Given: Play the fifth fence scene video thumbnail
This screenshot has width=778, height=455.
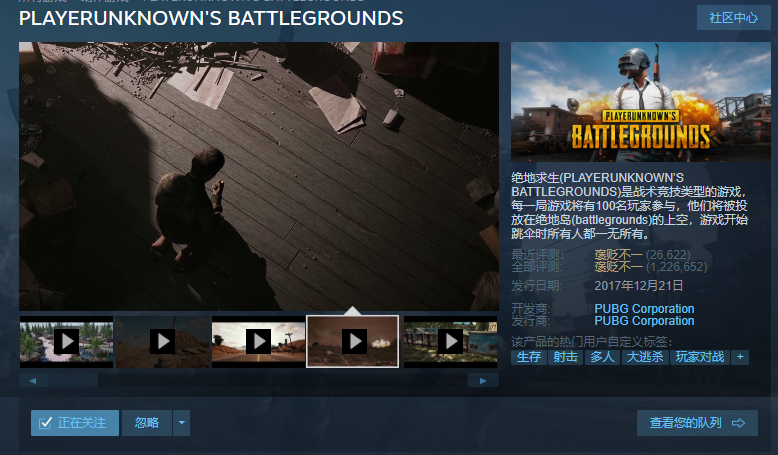Looking at the screenshot, I should click(451, 341).
